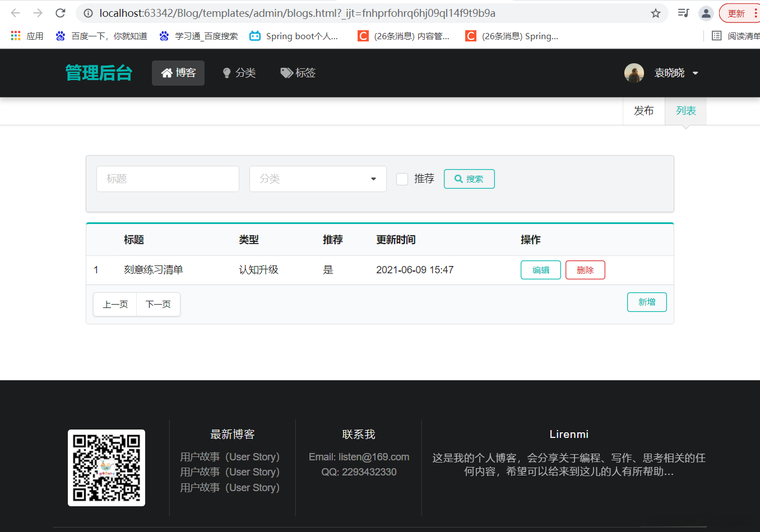This screenshot has height=532, width=760.
Task: Toggle the bookmark star in address bar
Action: pos(655,13)
